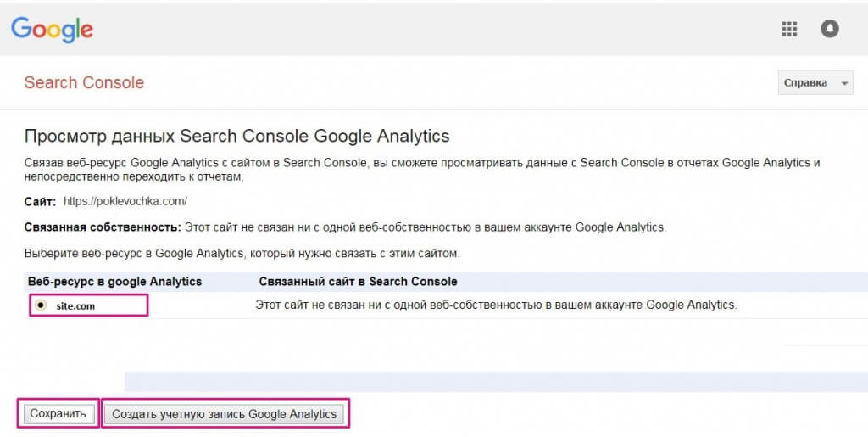The width and height of the screenshot is (868, 437).
Task: Select the site.com radio button
Action: click(41, 305)
